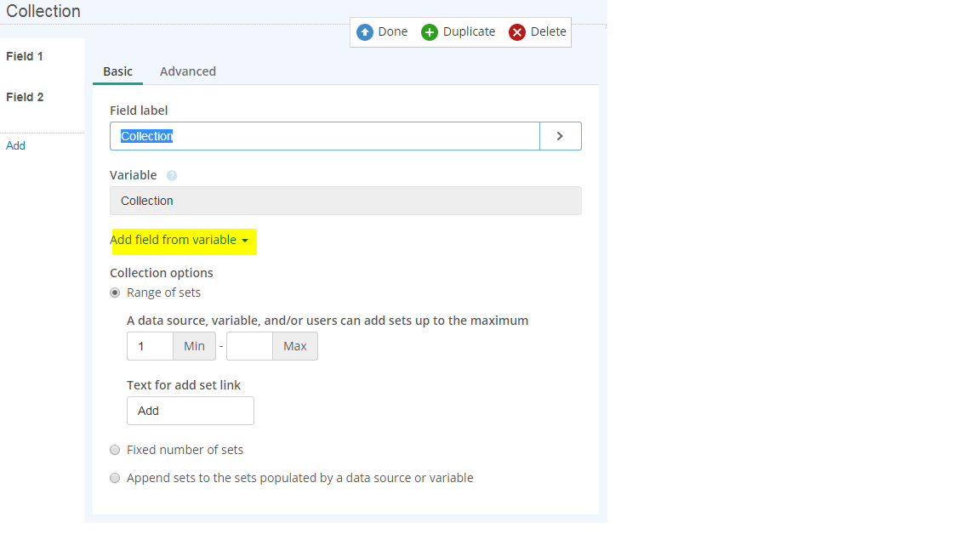Select Fixed number of sets option
The image size is (980, 551).
(115, 450)
